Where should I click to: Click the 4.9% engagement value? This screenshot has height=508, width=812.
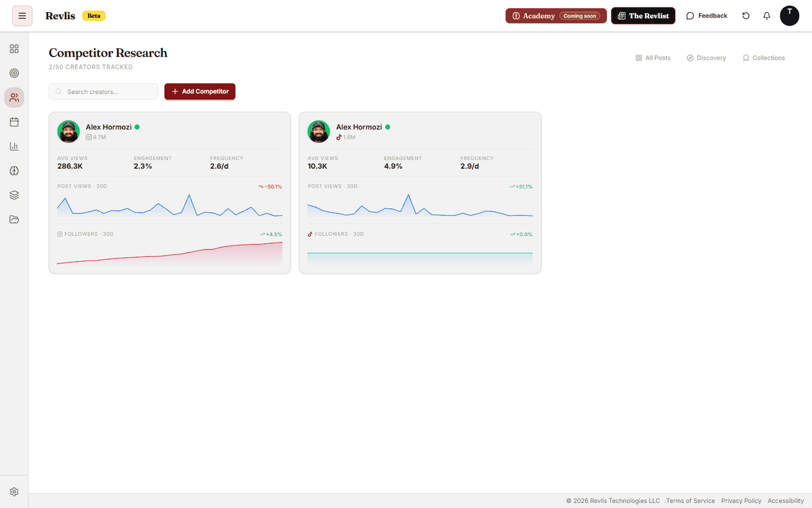(393, 166)
